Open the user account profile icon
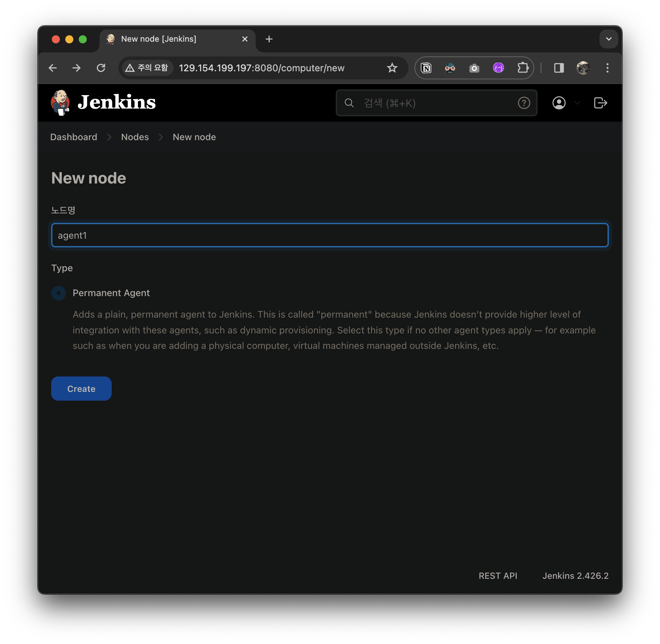 tap(559, 103)
